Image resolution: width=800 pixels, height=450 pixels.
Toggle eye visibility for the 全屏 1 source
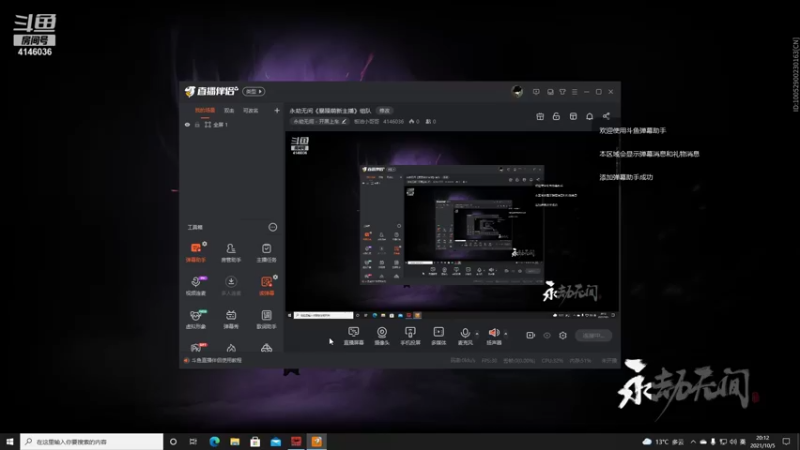click(x=187, y=124)
